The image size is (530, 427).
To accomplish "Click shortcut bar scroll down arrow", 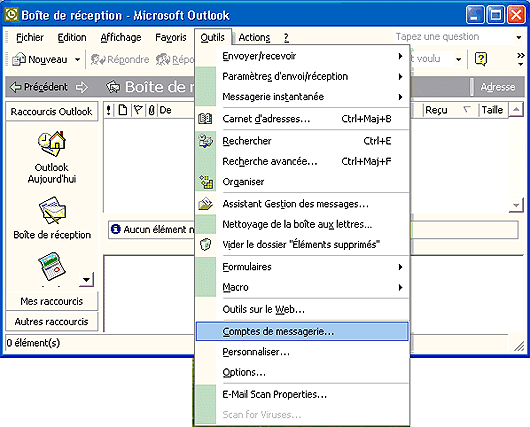I will [87, 280].
